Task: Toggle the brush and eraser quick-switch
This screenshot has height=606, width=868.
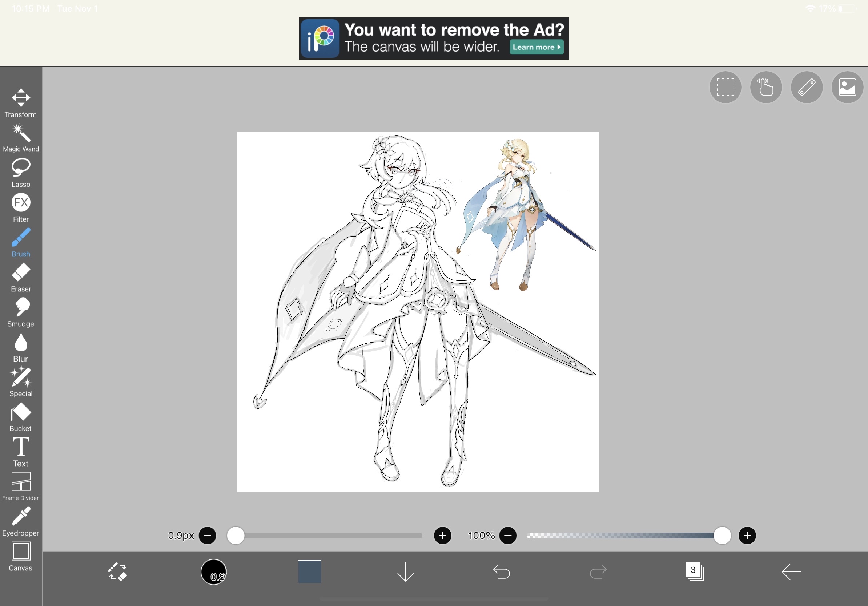Action: 117,571
